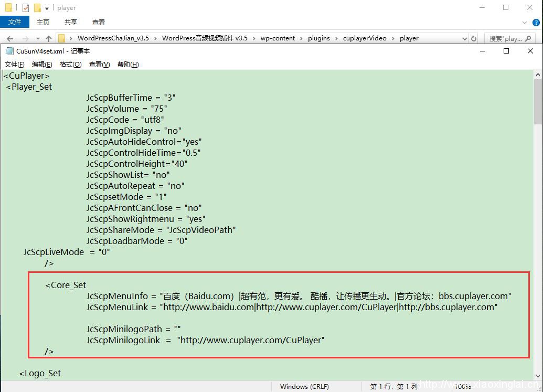Navigate to WordPressChaJian_v3.5 breadcrumb

[113, 38]
